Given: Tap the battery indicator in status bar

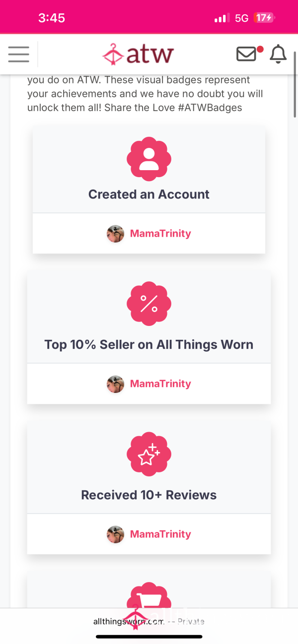Looking at the screenshot, I should [x=264, y=18].
